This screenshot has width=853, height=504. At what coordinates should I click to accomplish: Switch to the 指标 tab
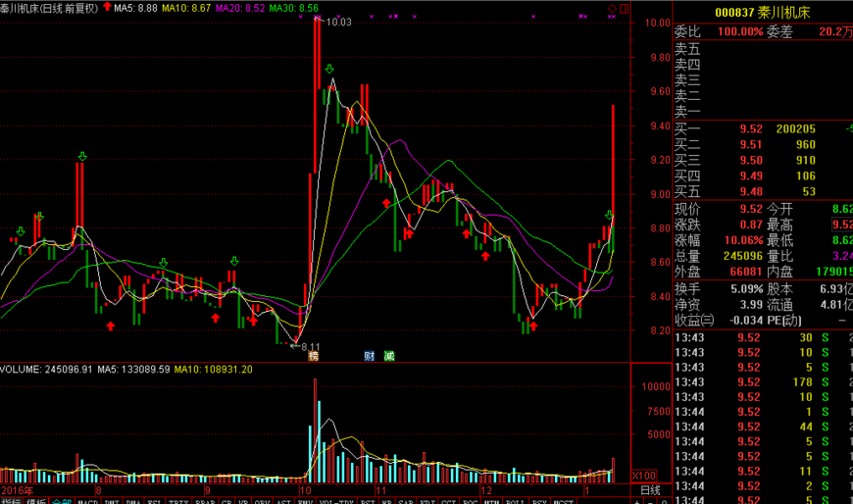pos(12,501)
